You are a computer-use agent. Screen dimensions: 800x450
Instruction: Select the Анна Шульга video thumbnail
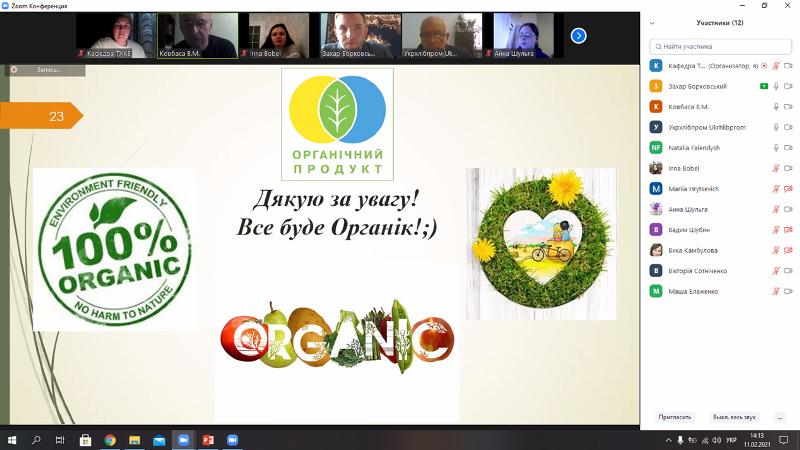pyautogui.click(x=523, y=36)
